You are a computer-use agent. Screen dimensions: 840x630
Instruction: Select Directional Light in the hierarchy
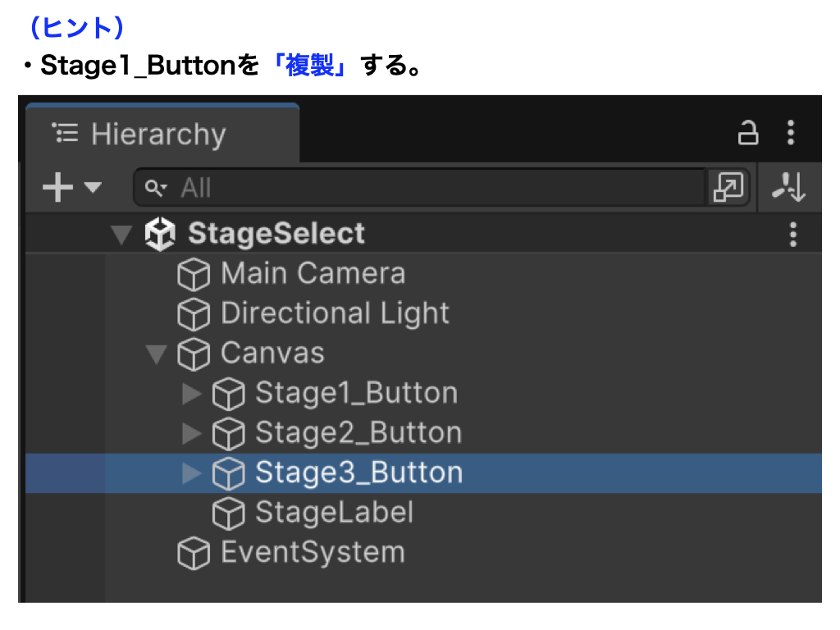point(335,313)
